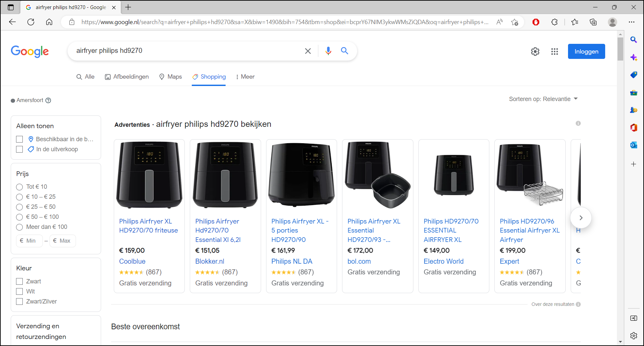Open the browser profile avatar
644x346 pixels.
613,22
